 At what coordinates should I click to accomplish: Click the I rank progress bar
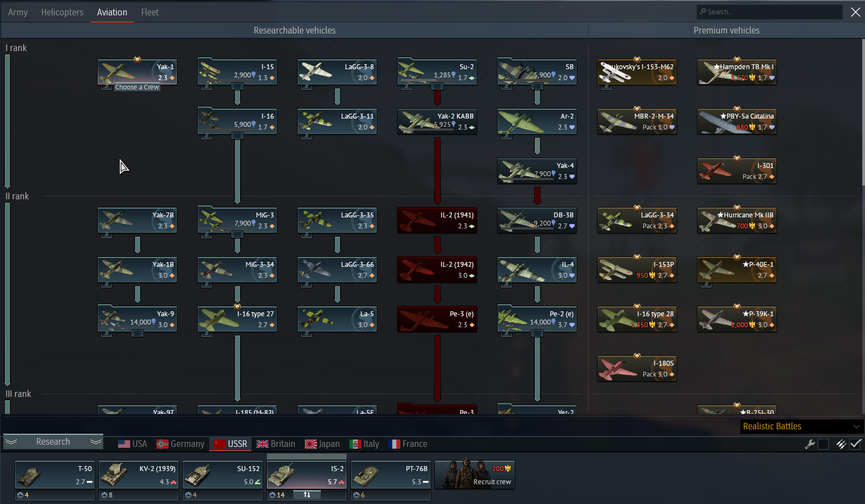pyautogui.click(x=8, y=121)
